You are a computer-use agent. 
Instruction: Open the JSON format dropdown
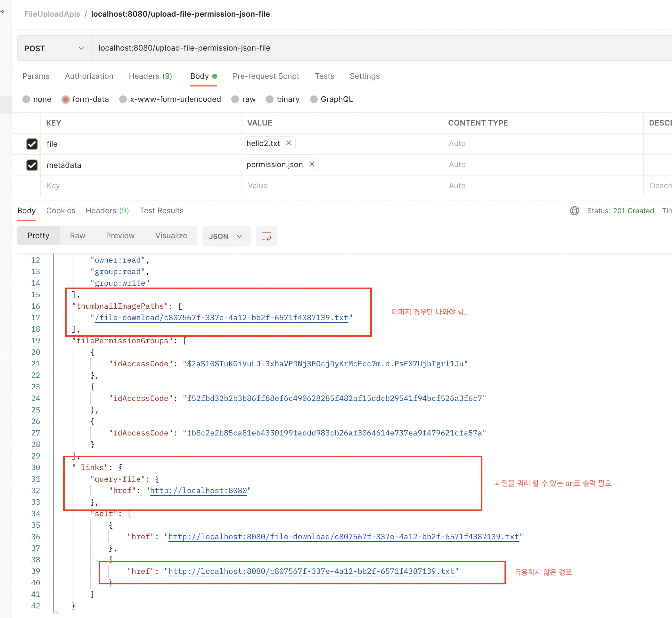226,236
